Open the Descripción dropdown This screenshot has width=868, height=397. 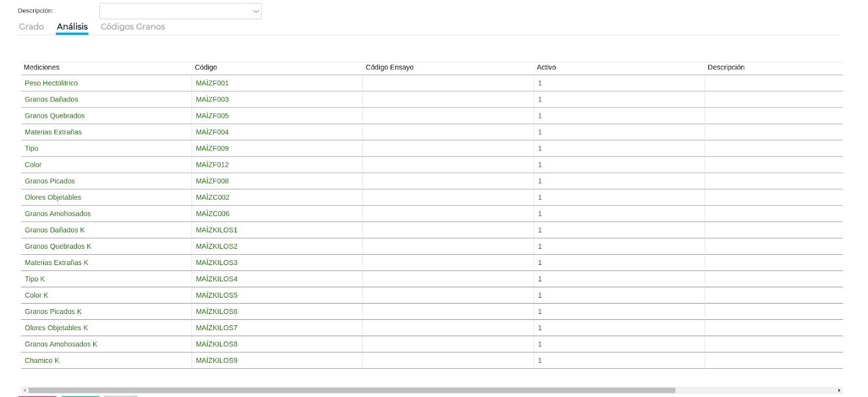[180, 11]
